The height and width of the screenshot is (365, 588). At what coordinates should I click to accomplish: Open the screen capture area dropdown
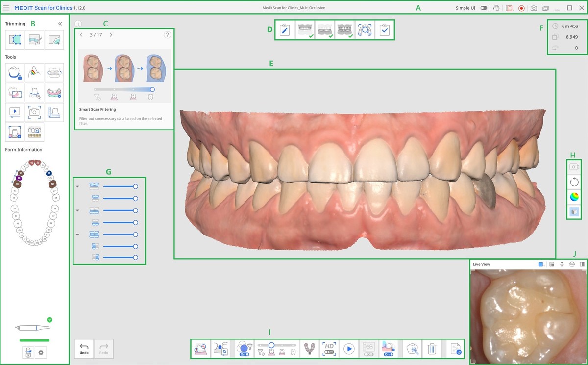pyautogui.click(x=510, y=8)
